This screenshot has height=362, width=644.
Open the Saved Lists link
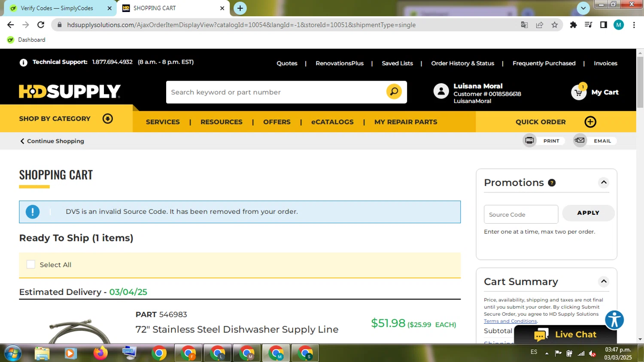[x=397, y=63]
